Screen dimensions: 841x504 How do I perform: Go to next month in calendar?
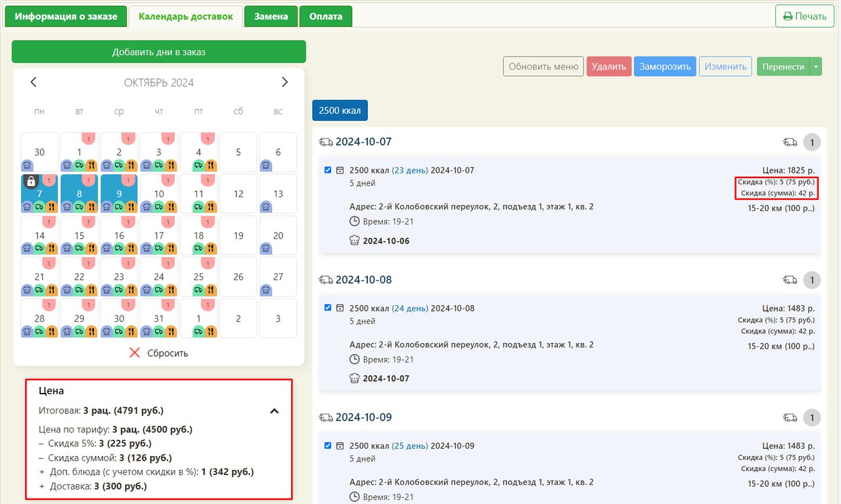(x=284, y=82)
